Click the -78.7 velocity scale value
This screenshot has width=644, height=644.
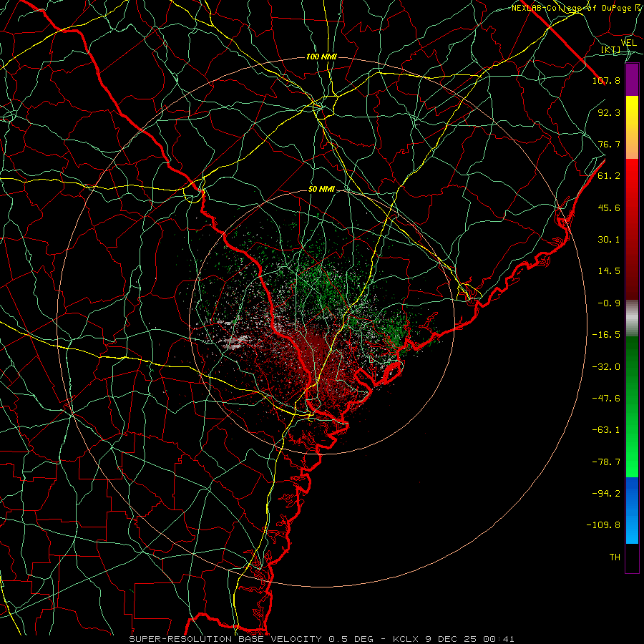606,462
